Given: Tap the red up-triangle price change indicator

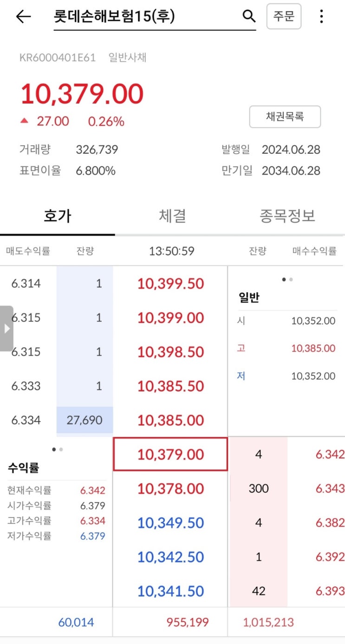Looking at the screenshot, I should click(x=25, y=122).
